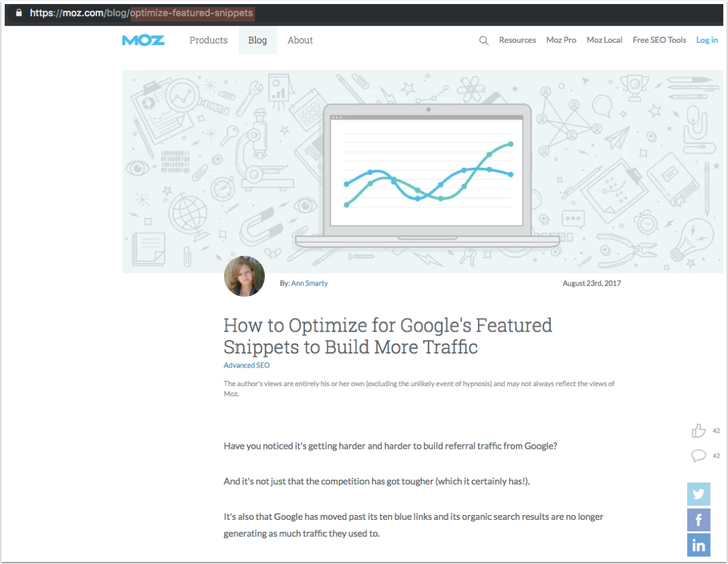The width and height of the screenshot is (728, 564).
Task: Click the Log in link
Action: [707, 40]
